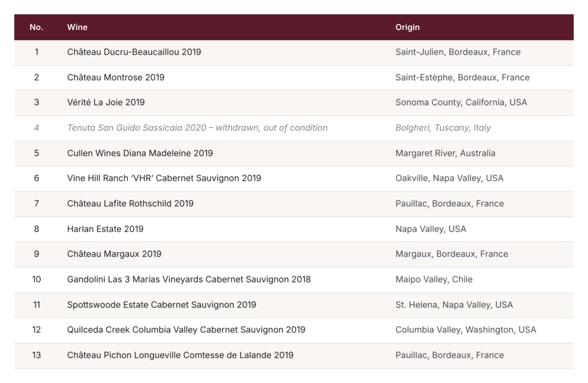
Task: Click "Napa Valley, USA" in Harlan Estate row
Action: point(431,229)
